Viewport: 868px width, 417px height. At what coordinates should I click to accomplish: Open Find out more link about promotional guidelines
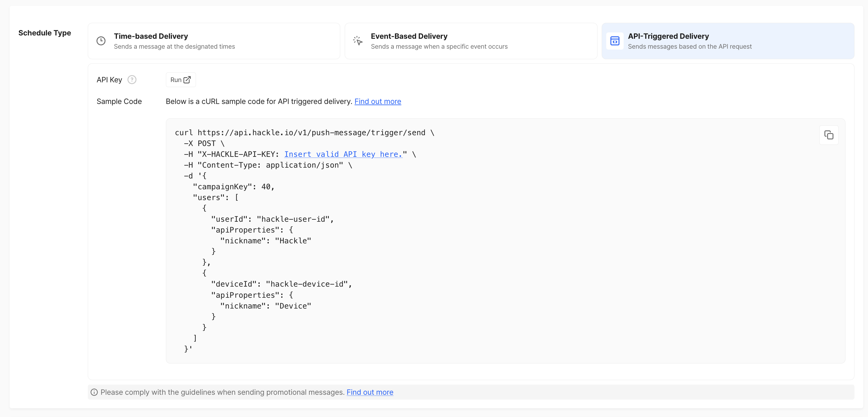tap(370, 392)
